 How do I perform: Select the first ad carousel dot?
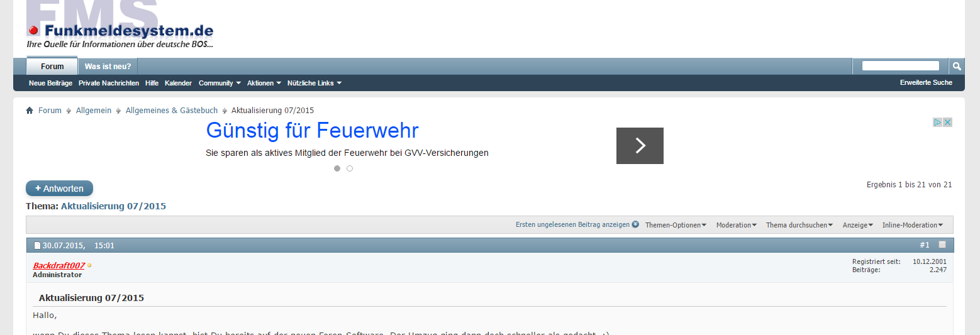[x=337, y=168]
